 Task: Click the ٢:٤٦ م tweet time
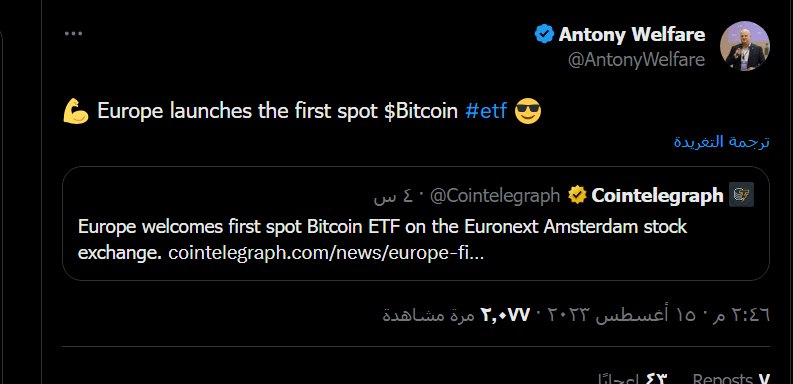pyautogui.click(x=742, y=315)
